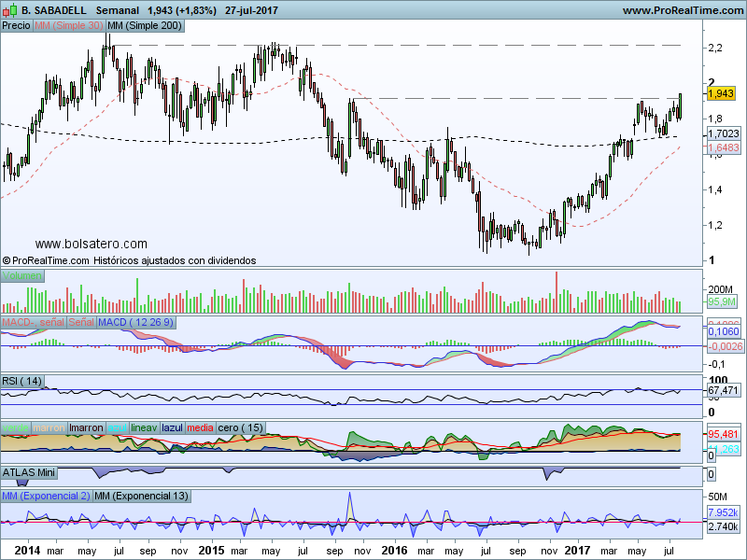747x560 pixels.
Task: Select the MACD (12 26 9) label
Action: 136,322
